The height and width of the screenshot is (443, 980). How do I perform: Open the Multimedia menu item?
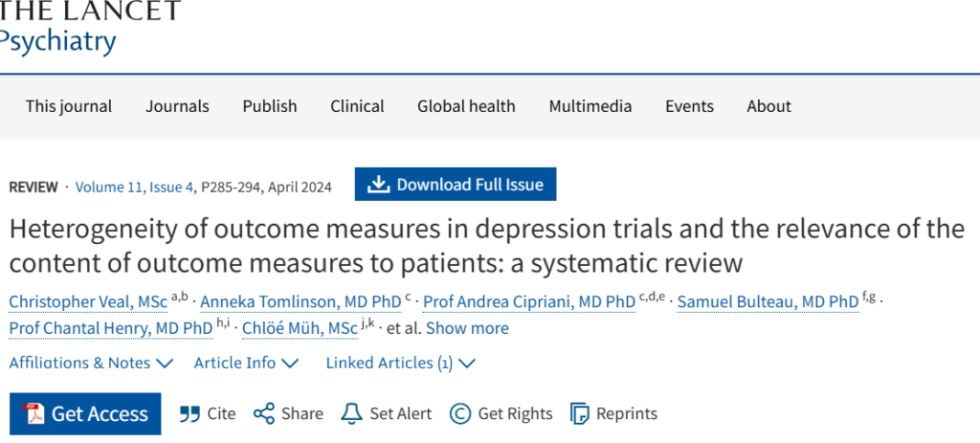[590, 106]
